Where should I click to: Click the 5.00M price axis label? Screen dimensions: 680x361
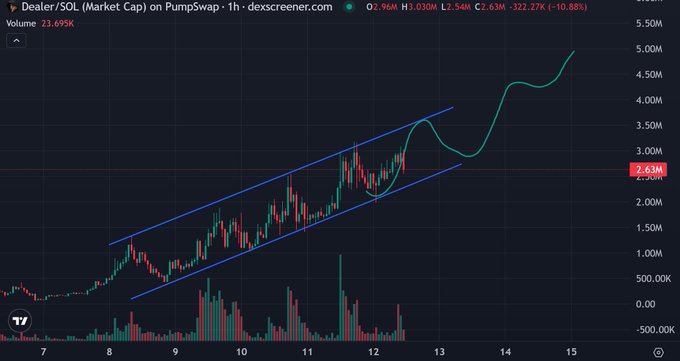pos(649,49)
